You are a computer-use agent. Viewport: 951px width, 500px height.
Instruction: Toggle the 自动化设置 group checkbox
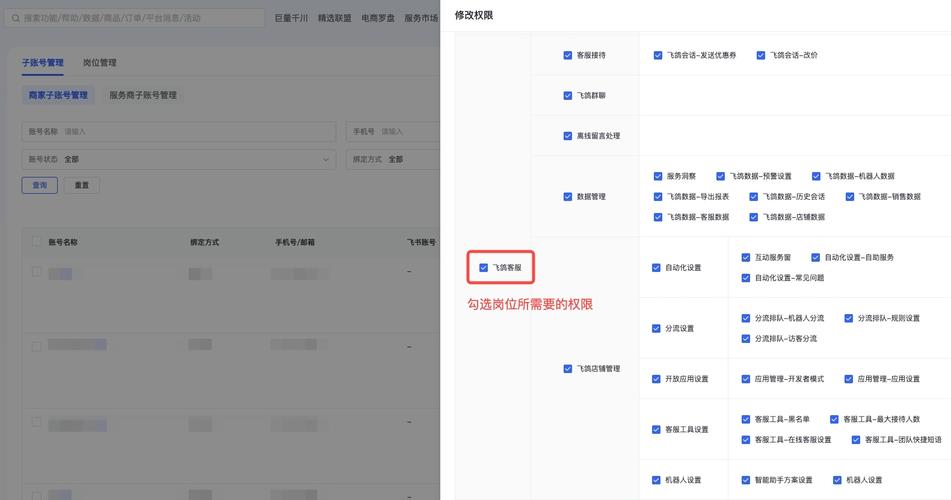click(x=656, y=268)
